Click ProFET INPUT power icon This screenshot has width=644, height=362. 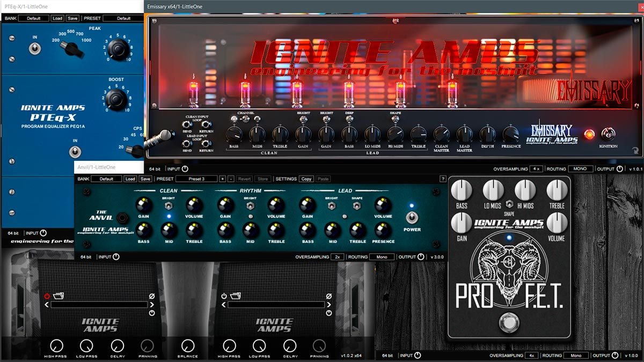point(418,355)
